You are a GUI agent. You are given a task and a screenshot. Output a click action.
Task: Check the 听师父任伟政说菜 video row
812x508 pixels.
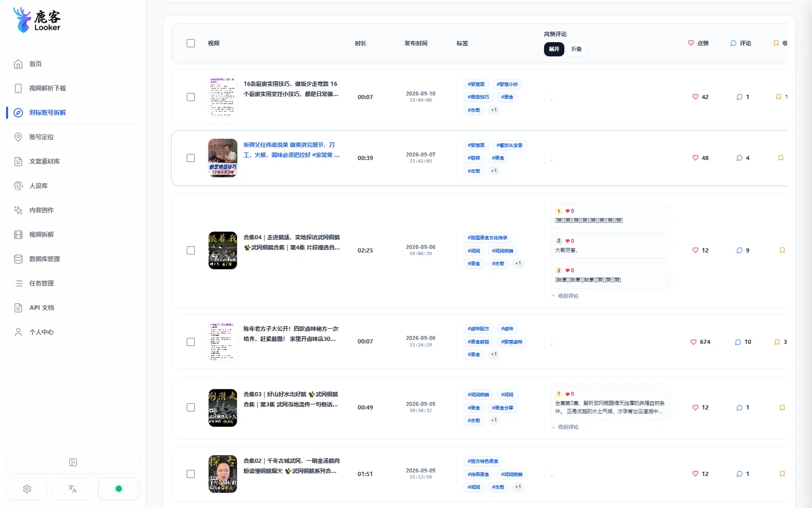tap(191, 158)
